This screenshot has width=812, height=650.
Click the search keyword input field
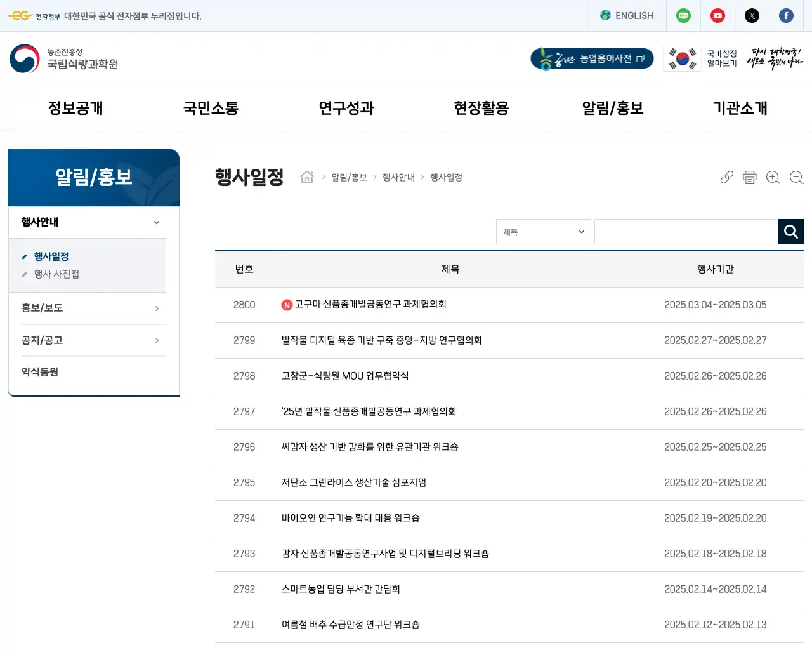[685, 232]
